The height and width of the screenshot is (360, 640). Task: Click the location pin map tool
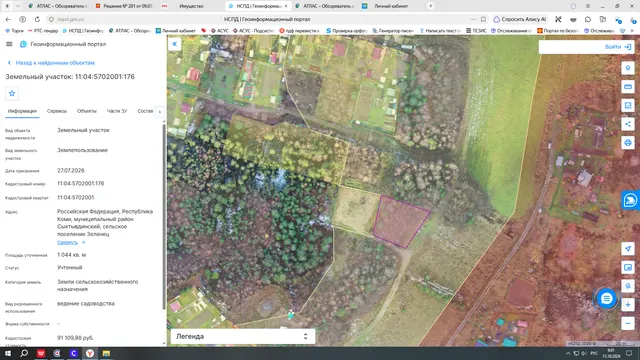coord(628,68)
